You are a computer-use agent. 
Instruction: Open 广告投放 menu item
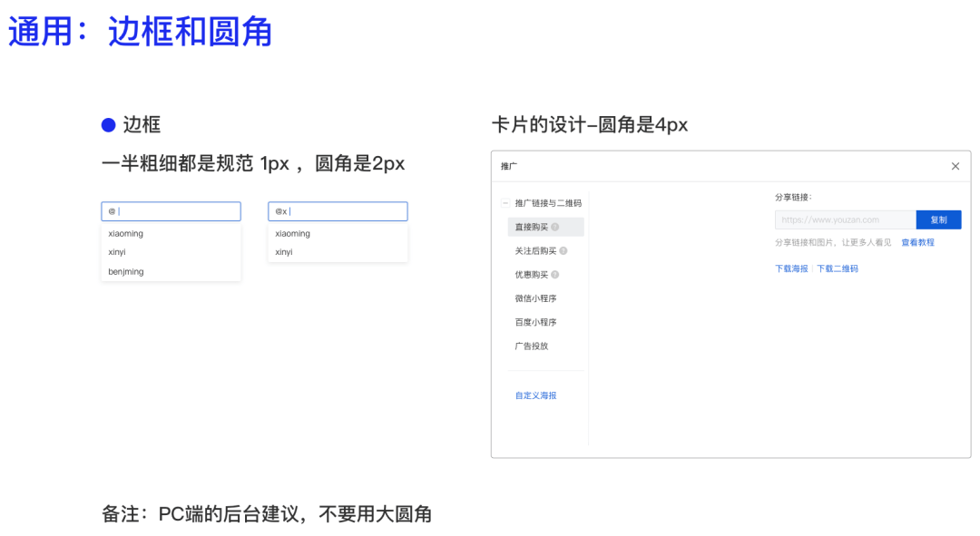pyautogui.click(x=532, y=346)
